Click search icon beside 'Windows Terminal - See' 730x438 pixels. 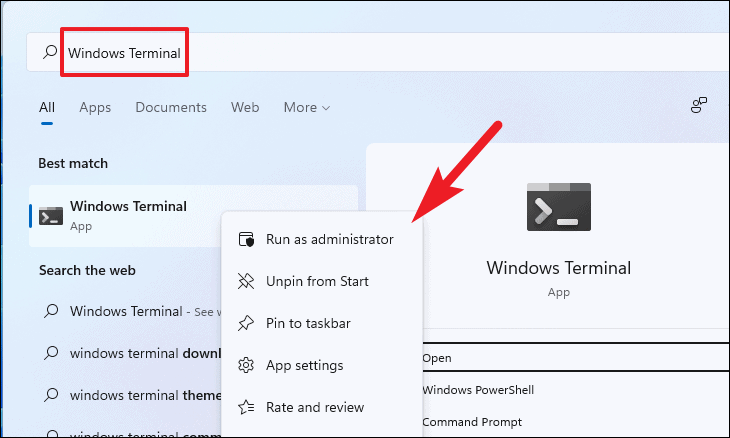[x=51, y=311]
